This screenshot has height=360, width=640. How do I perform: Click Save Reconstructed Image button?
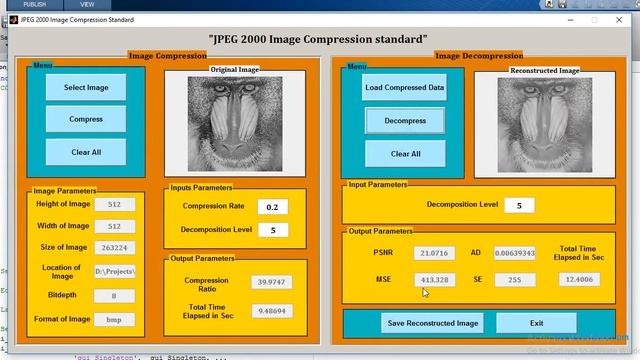coord(433,323)
